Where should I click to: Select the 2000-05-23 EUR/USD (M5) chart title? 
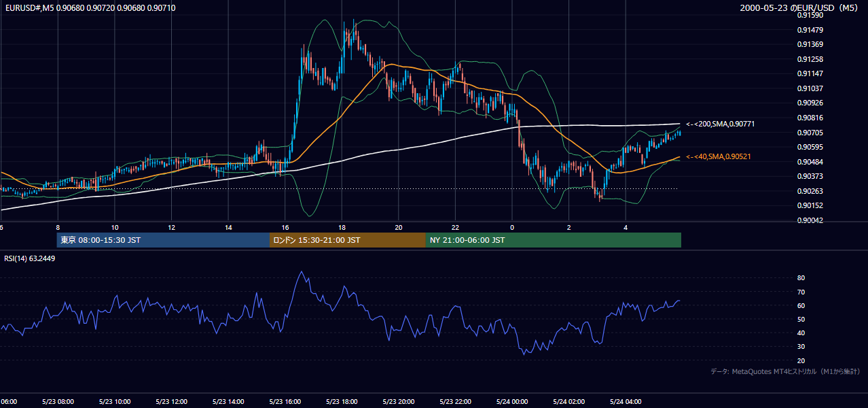coord(800,8)
